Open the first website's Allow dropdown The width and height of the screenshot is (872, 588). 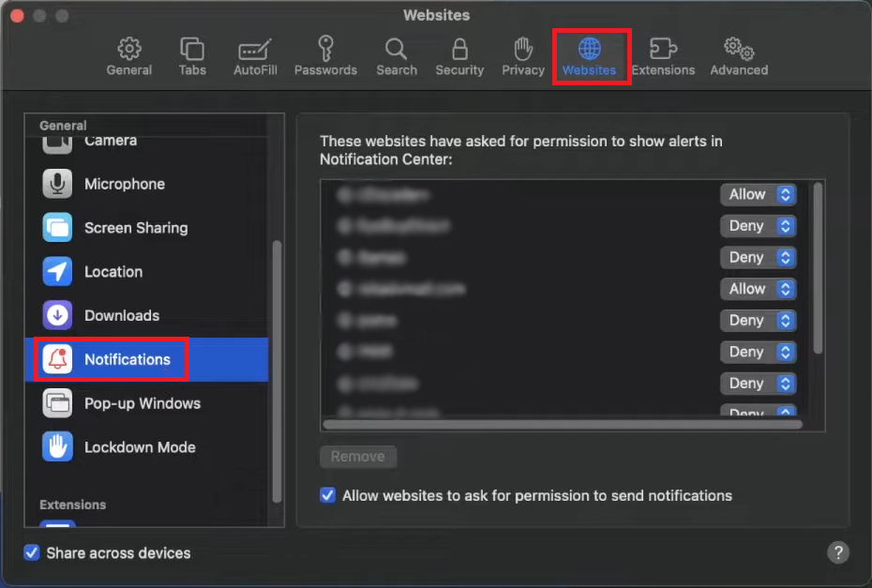pyautogui.click(x=758, y=194)
